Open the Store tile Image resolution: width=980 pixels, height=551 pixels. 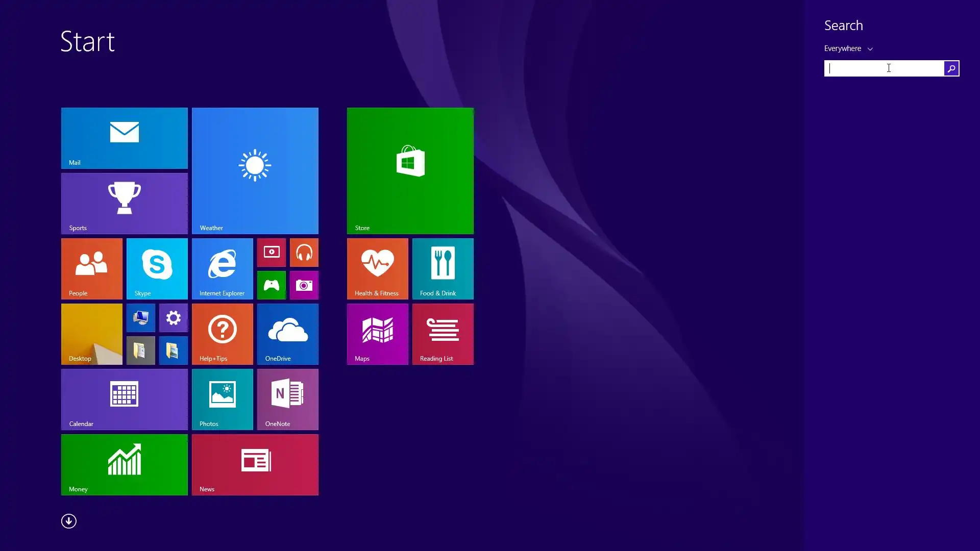410,170
